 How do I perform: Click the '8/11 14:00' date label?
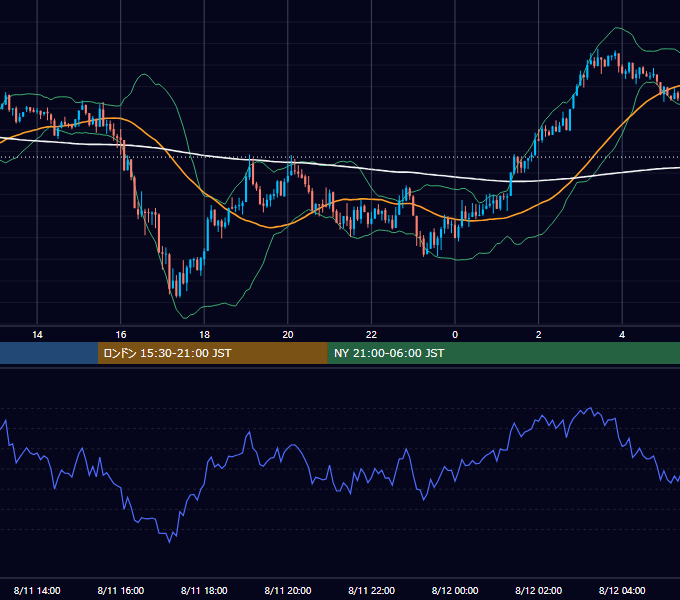pyautogui.click(x=37, y=590)
